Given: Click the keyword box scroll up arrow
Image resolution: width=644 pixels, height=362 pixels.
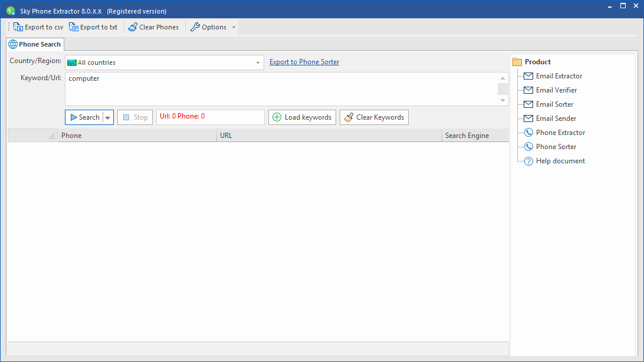Looking at the screenshot, I should (502, 78).
